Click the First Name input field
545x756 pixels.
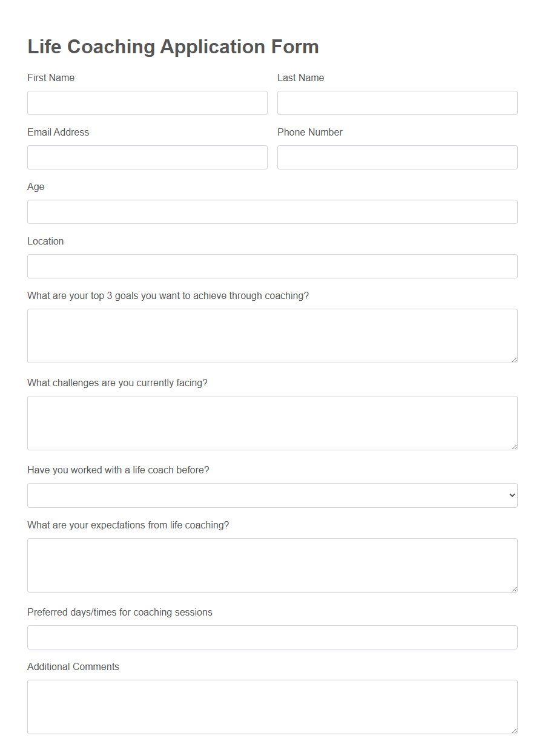coord(147,102)
